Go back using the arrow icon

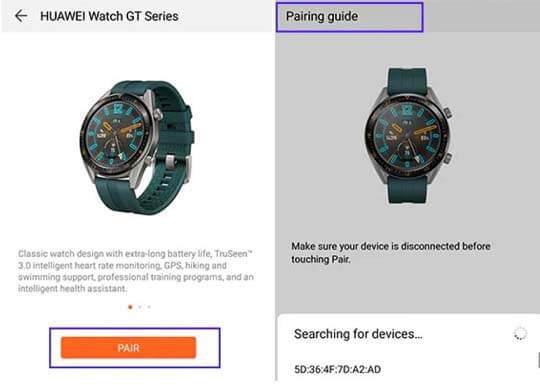[21, 16]
